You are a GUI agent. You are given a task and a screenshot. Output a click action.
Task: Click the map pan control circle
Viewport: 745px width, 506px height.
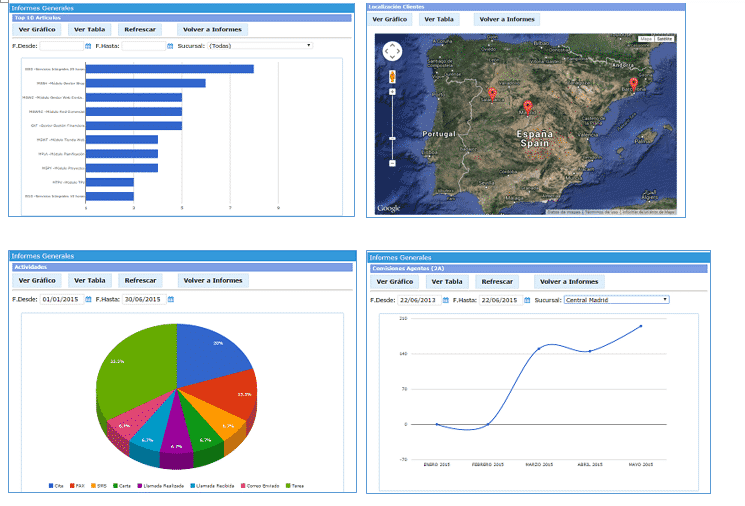[392, 51]
